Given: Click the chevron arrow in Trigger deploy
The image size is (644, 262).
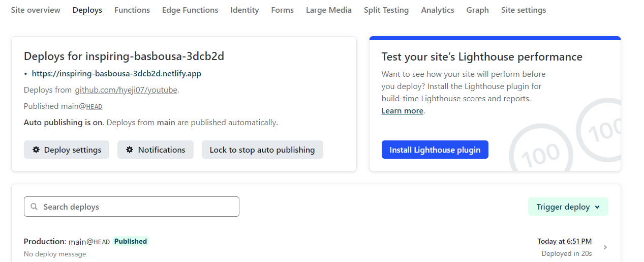Looking at the screenshot, I should click(597, 207).
